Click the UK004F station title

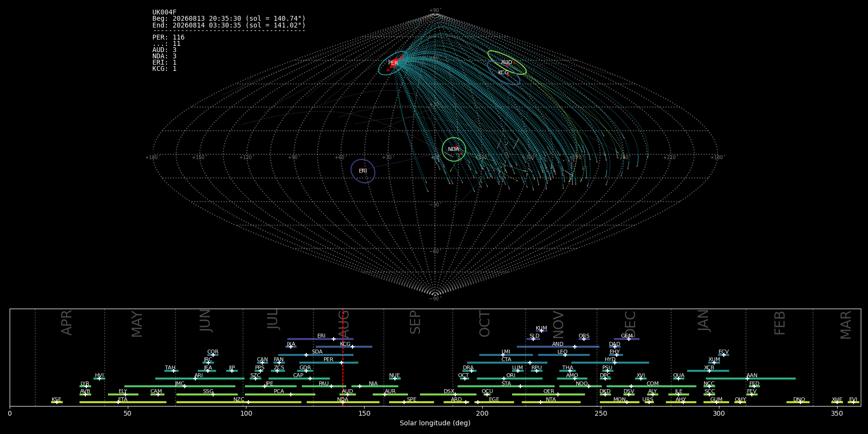pyautogui.click(x=164, y=12)
